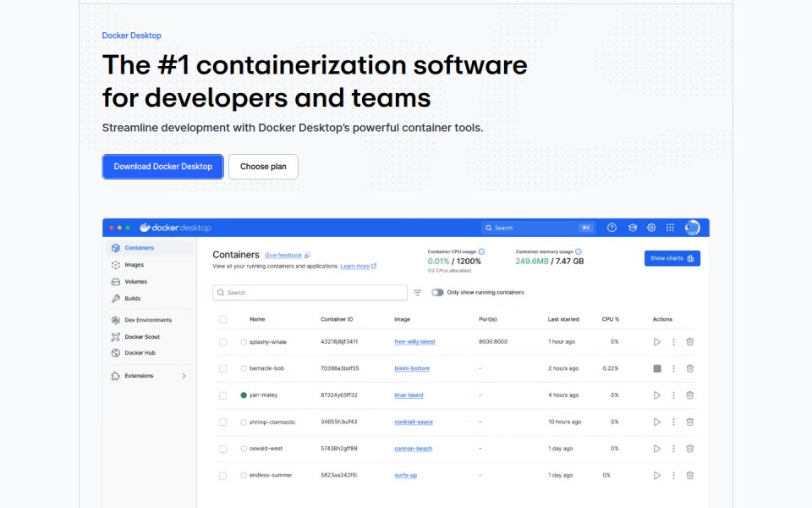812x508 pixels.
Task: Start the yarr-matey container play icon
Action: tap(656, 395)
